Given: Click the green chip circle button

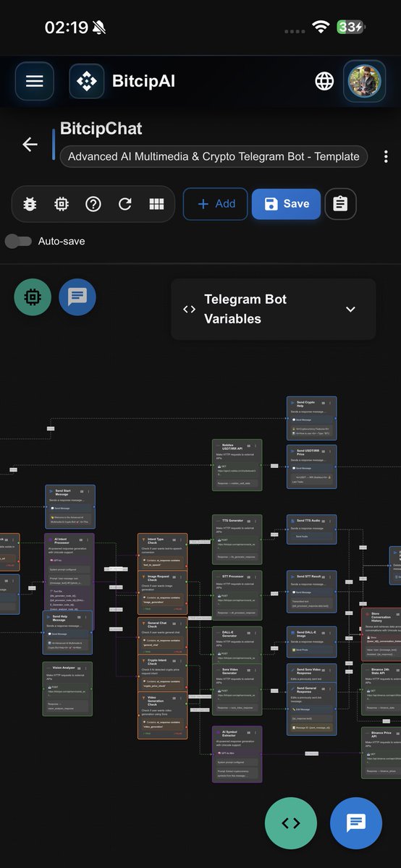Looking at the screenshot, I should 33,297.
